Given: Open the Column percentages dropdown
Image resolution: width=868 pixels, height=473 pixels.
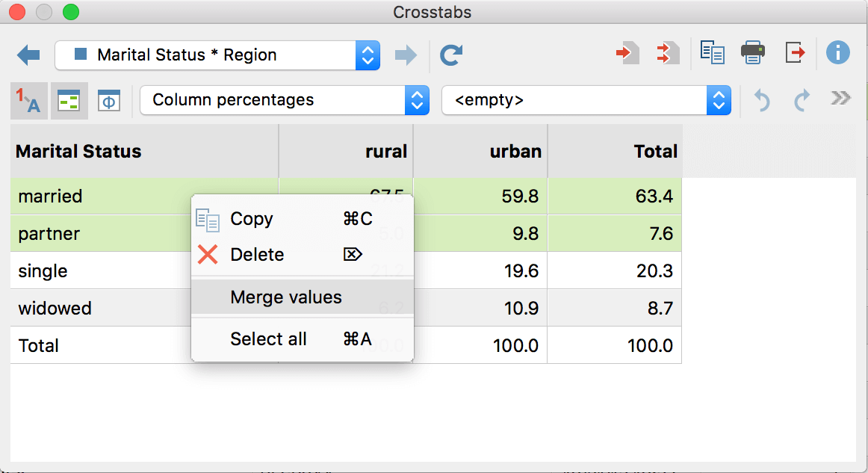Looking at the screenshot, I should 285,100.
